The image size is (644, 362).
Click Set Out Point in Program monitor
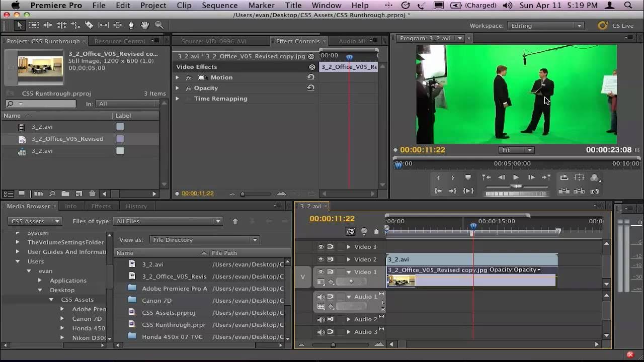[x=452, y=177]
